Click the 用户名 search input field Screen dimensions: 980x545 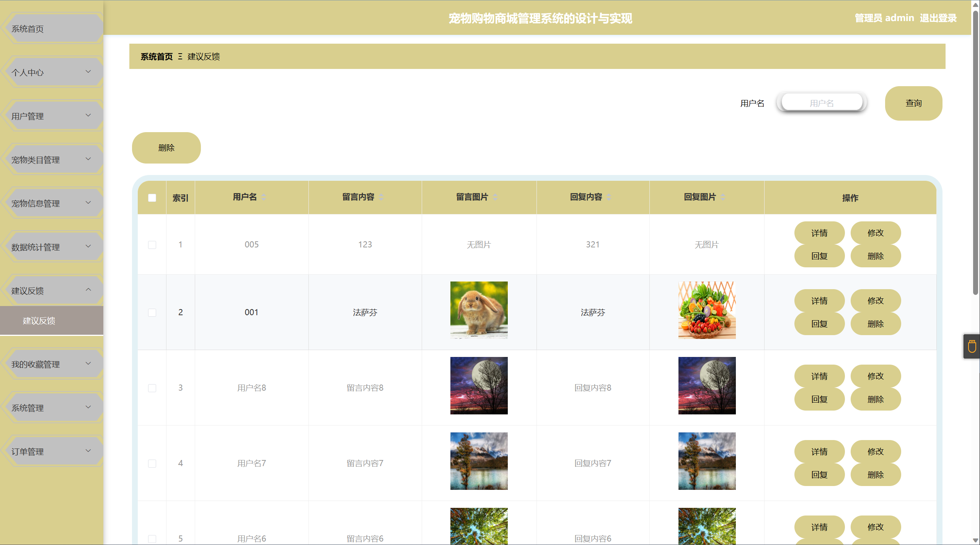click(822, 103)
